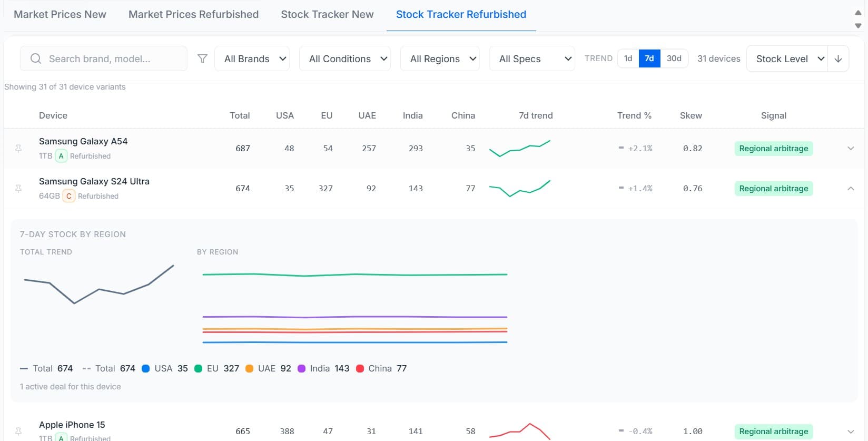The image size is (868, 441).
Task: Click Galaxy A54 total value 687
Action: point(243,149)
